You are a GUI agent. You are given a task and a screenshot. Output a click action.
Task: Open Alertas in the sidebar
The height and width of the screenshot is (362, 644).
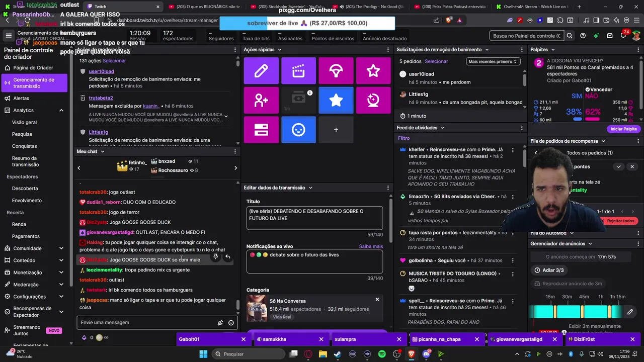click(21, 98)
